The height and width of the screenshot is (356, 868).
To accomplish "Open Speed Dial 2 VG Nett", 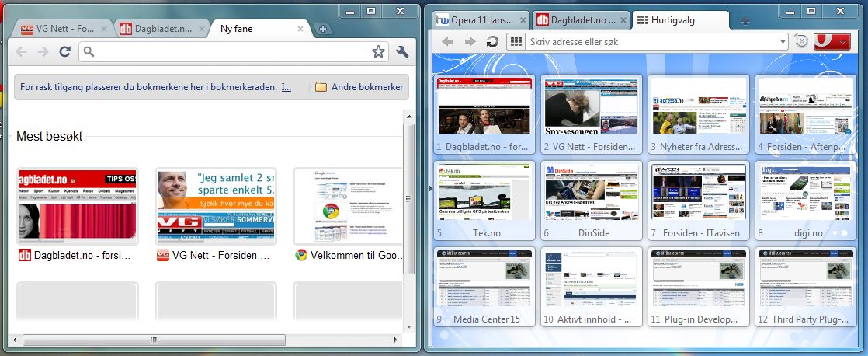I will tap(591, 114).
